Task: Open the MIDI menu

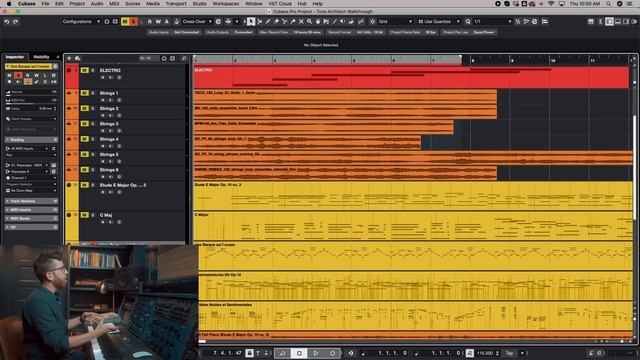Action: pos(114,4)
